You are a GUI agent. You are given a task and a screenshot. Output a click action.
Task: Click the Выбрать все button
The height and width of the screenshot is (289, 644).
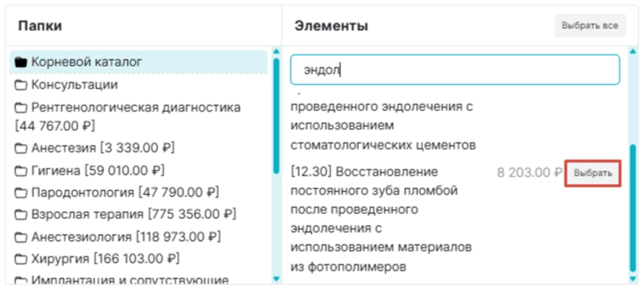[x=590, y=25]
